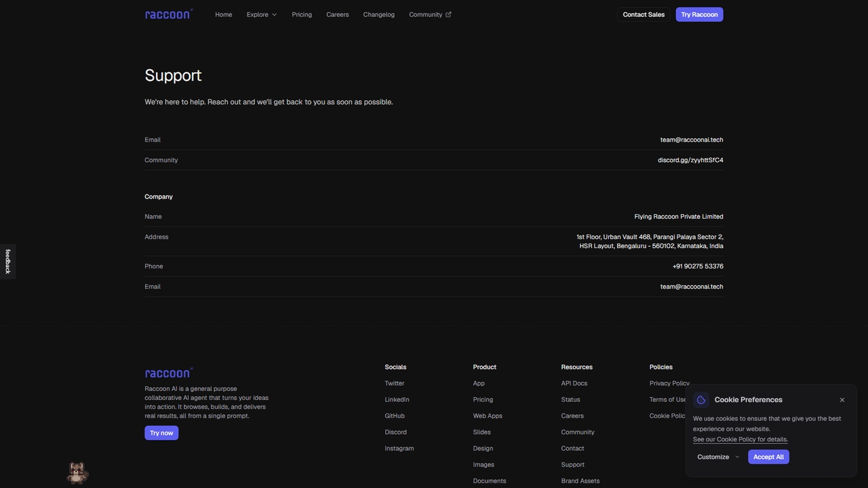Open App link under Product
This screenshot has width=868, height=488.
coord(479,383)
